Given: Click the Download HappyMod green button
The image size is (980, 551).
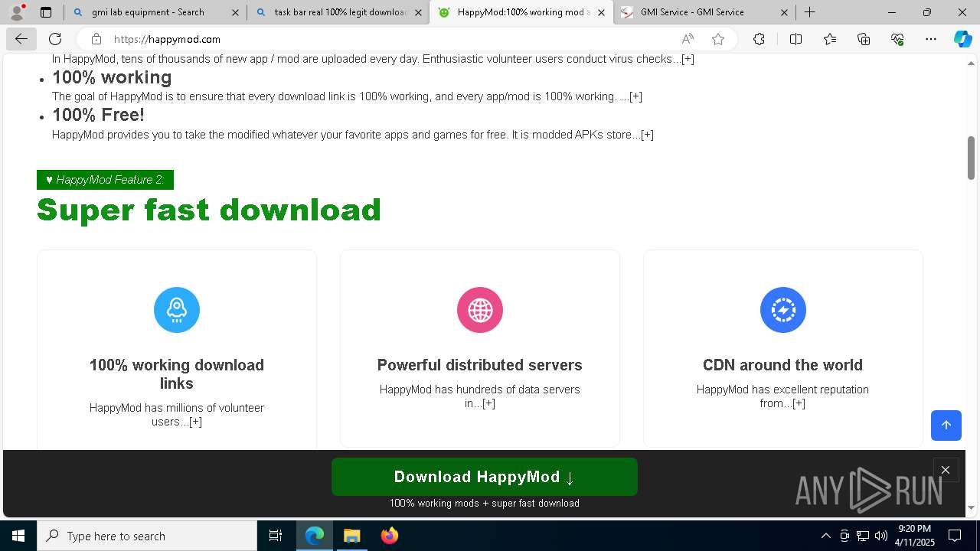Looking at the screenshot, I should click(485, 477).
